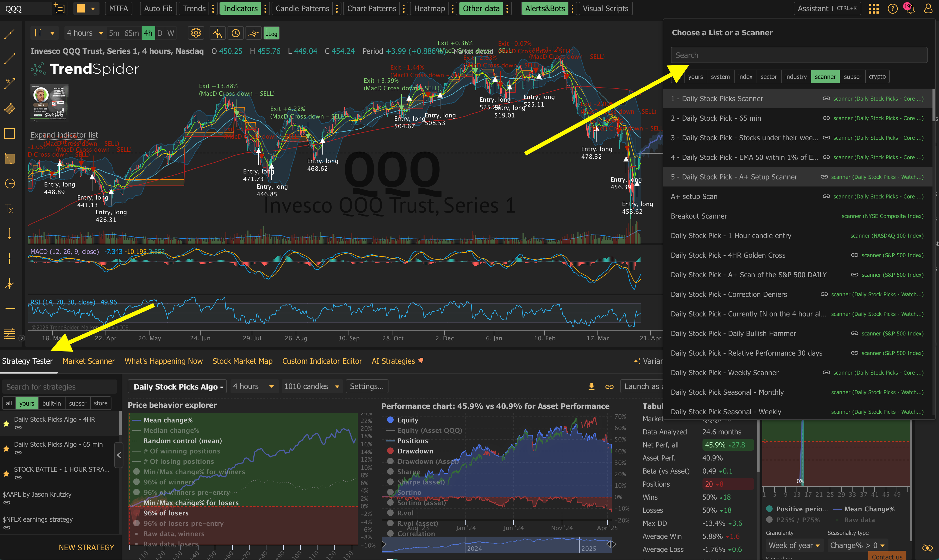This screenshot has width=939, height=560.
Task: Select the parallel channel drawing tool
Action: pyautogui.click(x=10, y=109)
